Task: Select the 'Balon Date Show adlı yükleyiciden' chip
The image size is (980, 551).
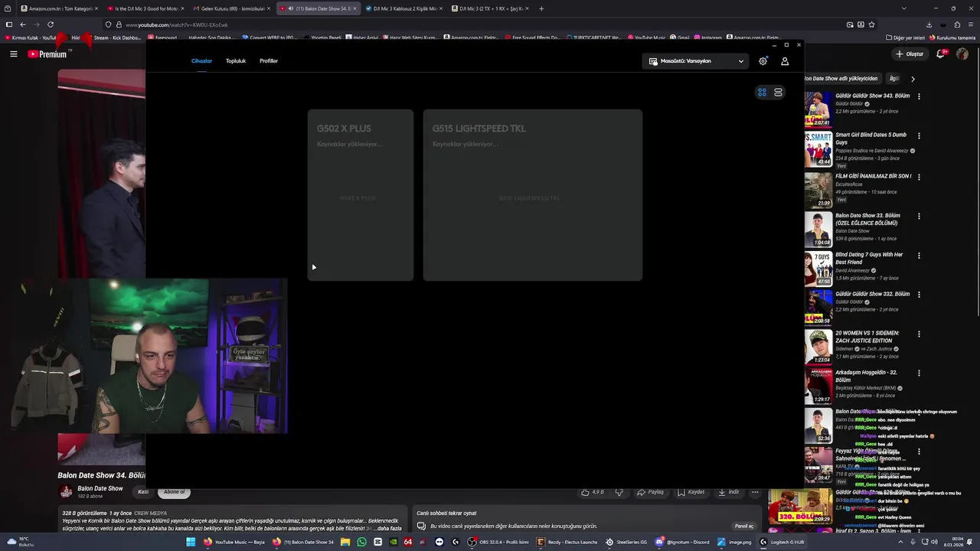Action: coord(841,78)
